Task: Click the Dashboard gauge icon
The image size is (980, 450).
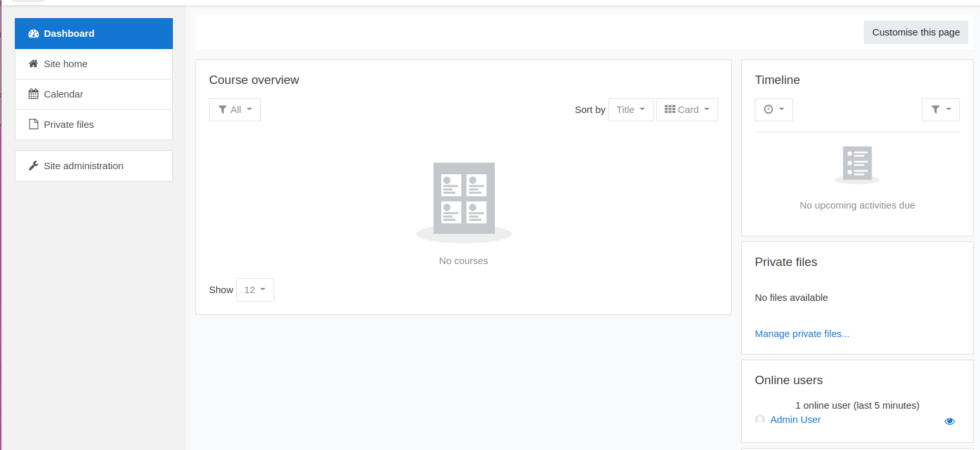Action: pyautogui.click(x=34, y=34)
